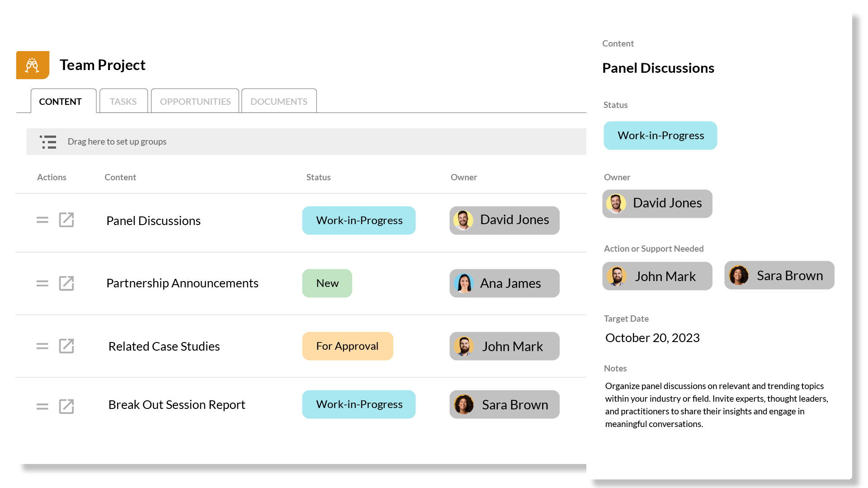Click the drag handle for Related Case Studies row
The image size is (868, 488).
(x=42, y=346)
